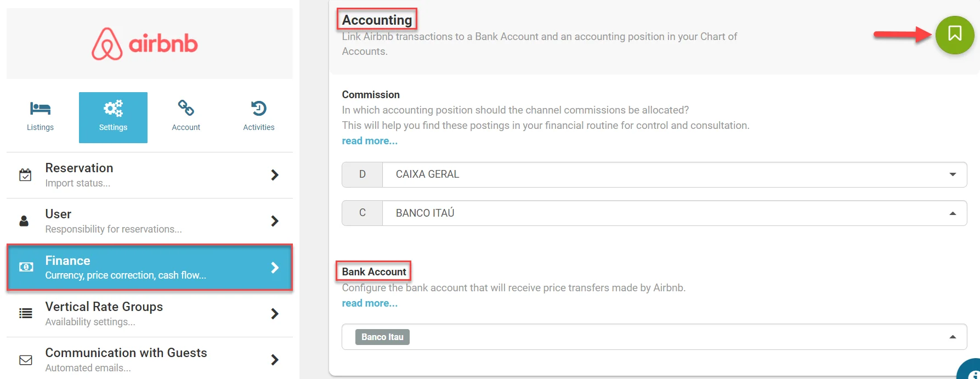The height and width of the screenshot is (379, 980).
Task: Click the Vertical Rate Groups list icon
Action: (x=26, y=314)
